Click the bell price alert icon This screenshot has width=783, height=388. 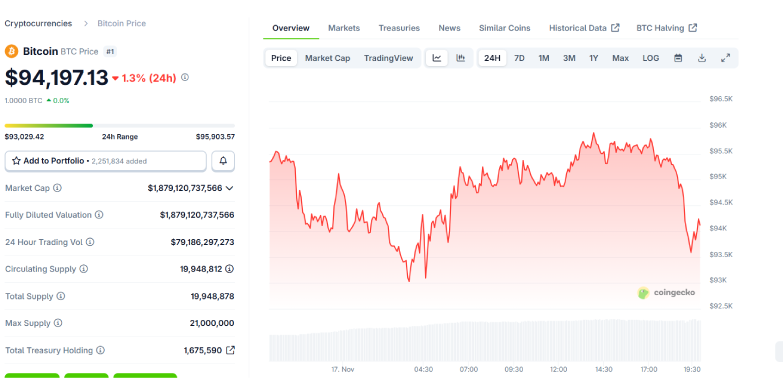click(223, 161)
